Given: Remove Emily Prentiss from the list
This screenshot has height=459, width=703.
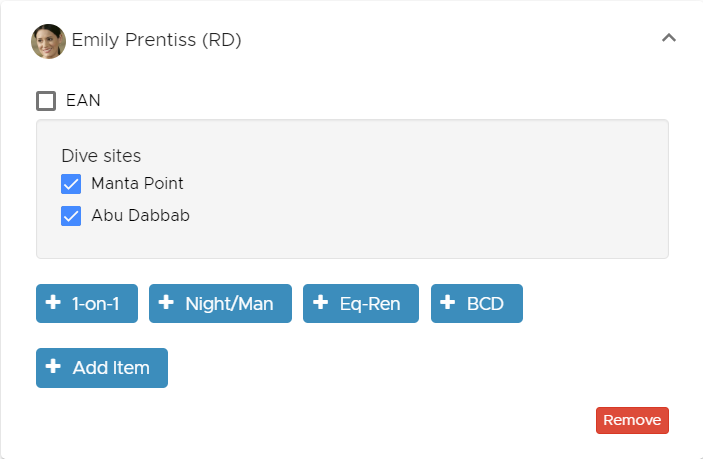Looking at the screenshot, I should pos(632,420).
